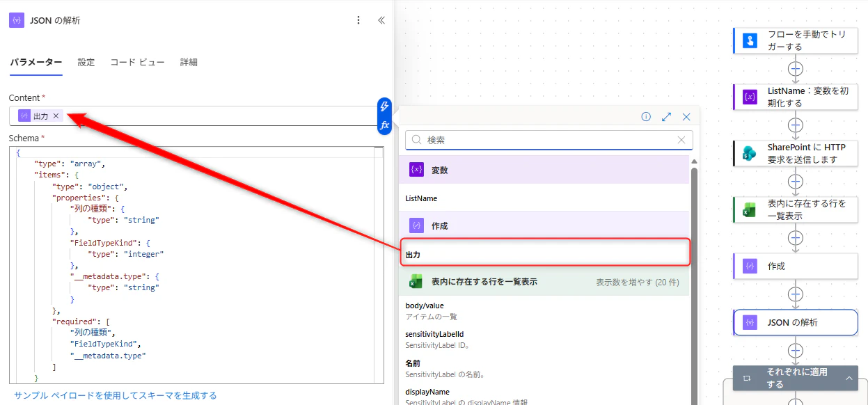Select displayName from the dynamic content list
Viewport: 868px width, 405px height.
pos(544,396)
